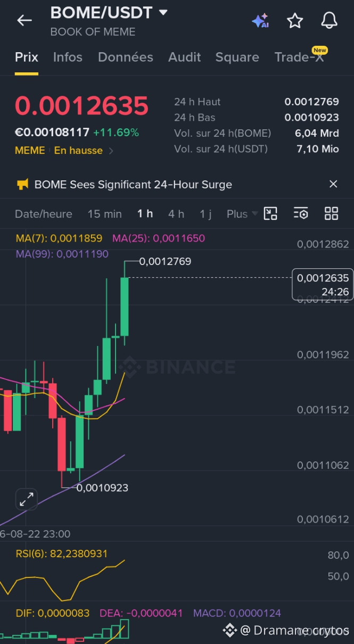Add BOME/USDT to favorites with star
This screenshot has width=354, height=644.
295,21
